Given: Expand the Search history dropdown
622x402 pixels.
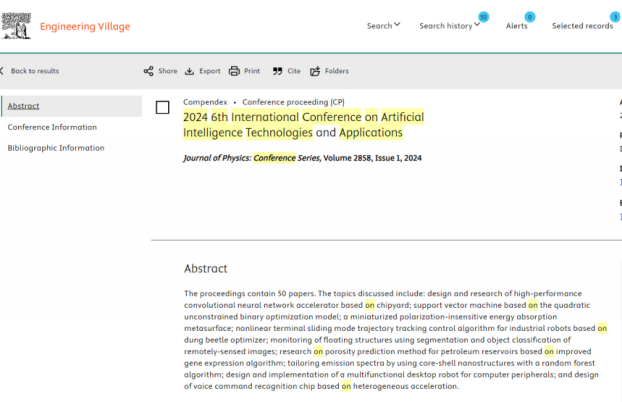Looking at the screenshot, I should coord(449,26).
